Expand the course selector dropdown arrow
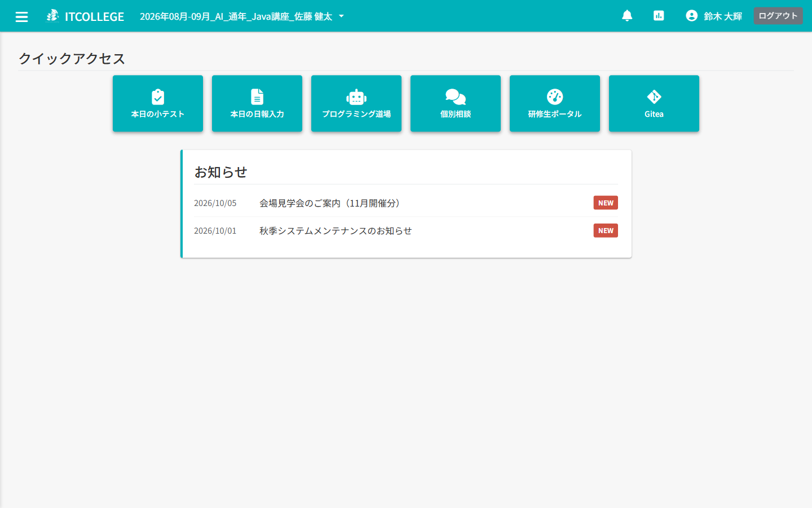This screenshot has height=508, width=812. tap(341, 16)
